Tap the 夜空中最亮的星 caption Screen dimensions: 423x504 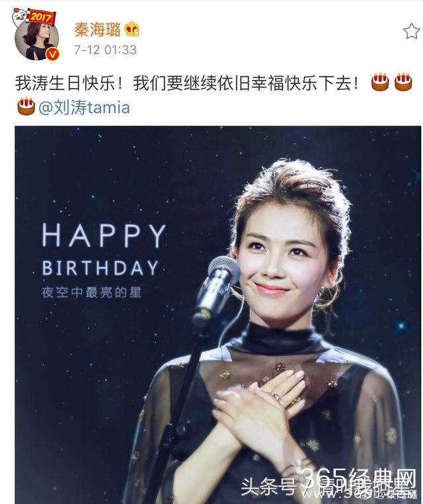coord(91,292)
